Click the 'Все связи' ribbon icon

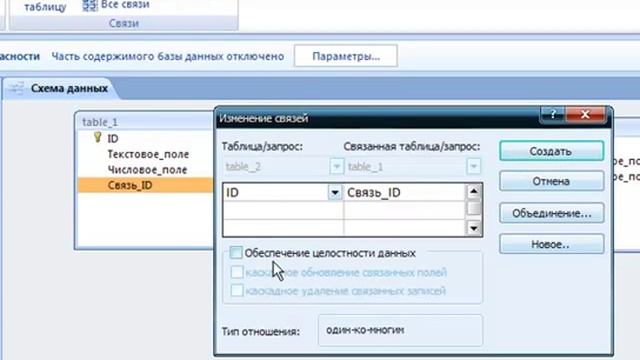pos(90,5)
